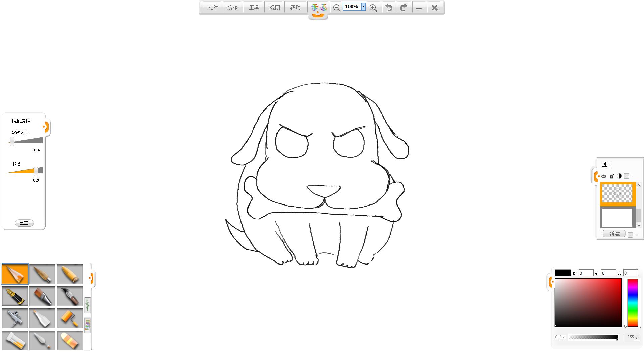Toggle layer visibility eye icon
This screenshot has height=352, width=644.
604,176
